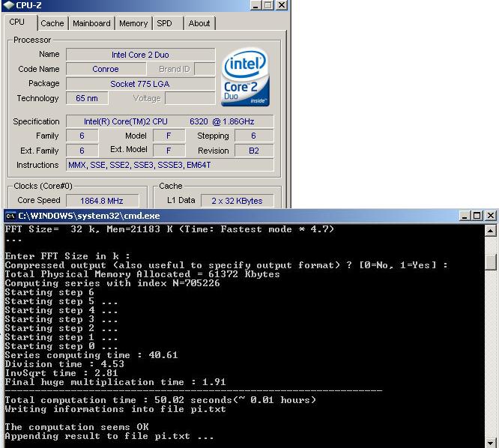Click the 'Enter FFT Size in k :' prompt

67,256
